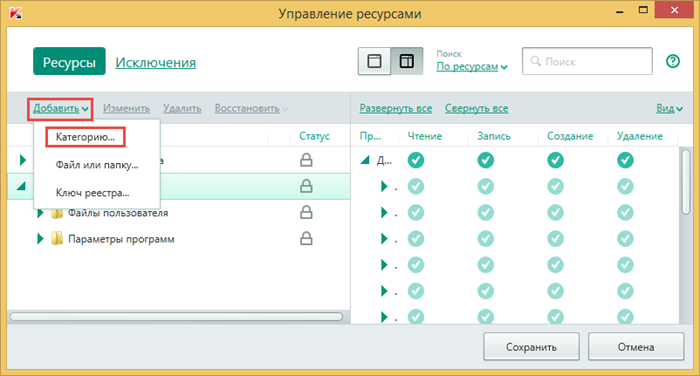Image resolution: width=700 pixels, height=376 pixels.
Task: Open the Восстановить dropdown
Action: point(251,109)
